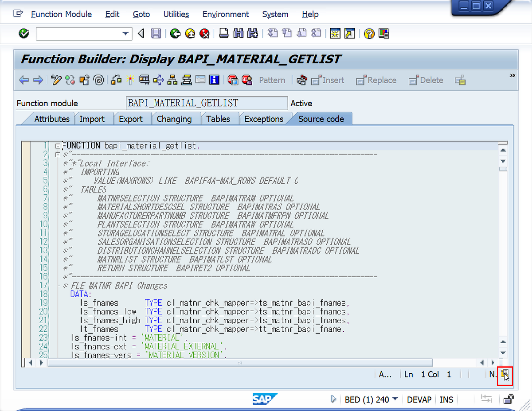
Task: Click the Print icon
Action: [x=224, y=33]
